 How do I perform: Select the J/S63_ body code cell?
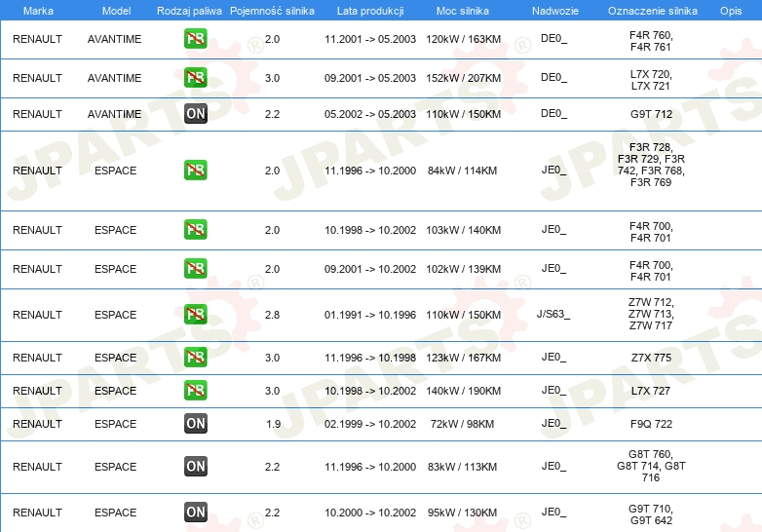553,315
